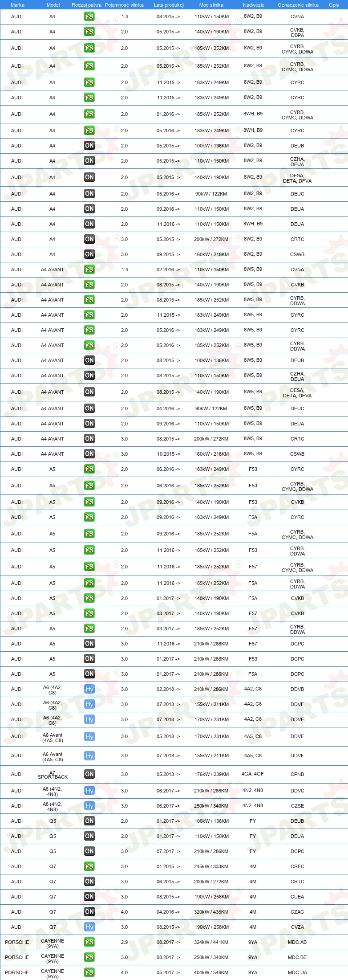Select the 324kW / 441KM power cell
The height and width of the screenshot is (980, 348).
tap(211, 942)
